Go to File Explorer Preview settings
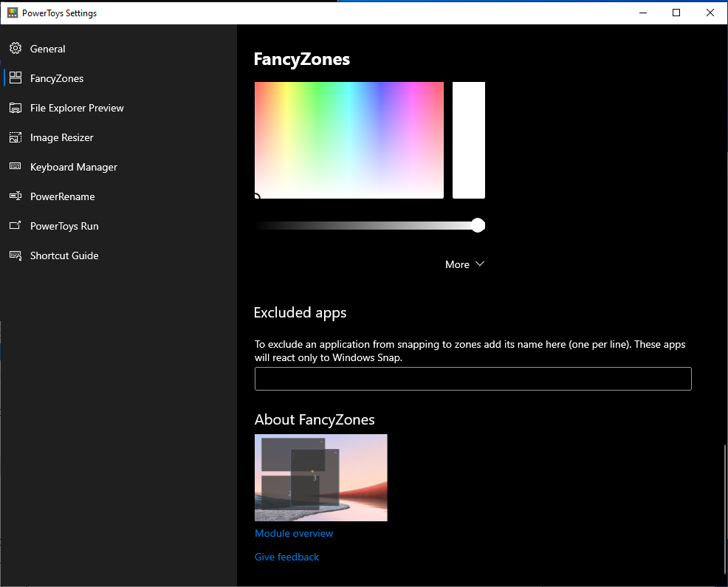This screenshot has width=728, height=587. click(118, 109)
